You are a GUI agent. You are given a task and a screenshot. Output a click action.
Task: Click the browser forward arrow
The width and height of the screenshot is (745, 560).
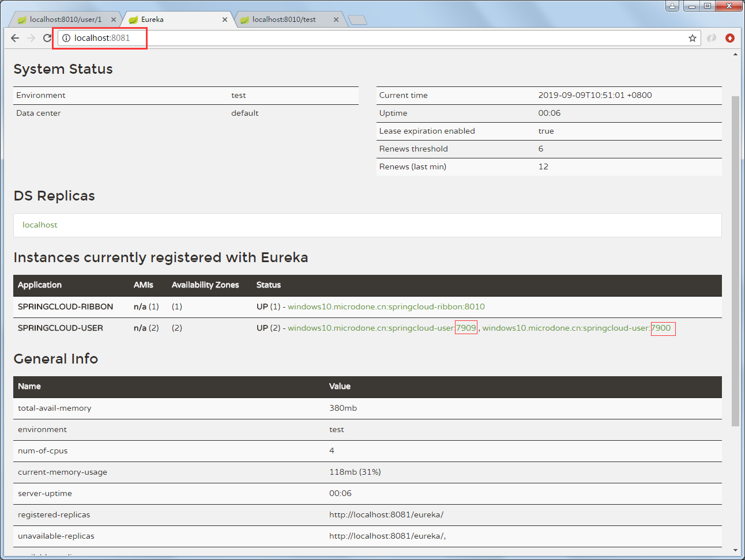(31, 38)
